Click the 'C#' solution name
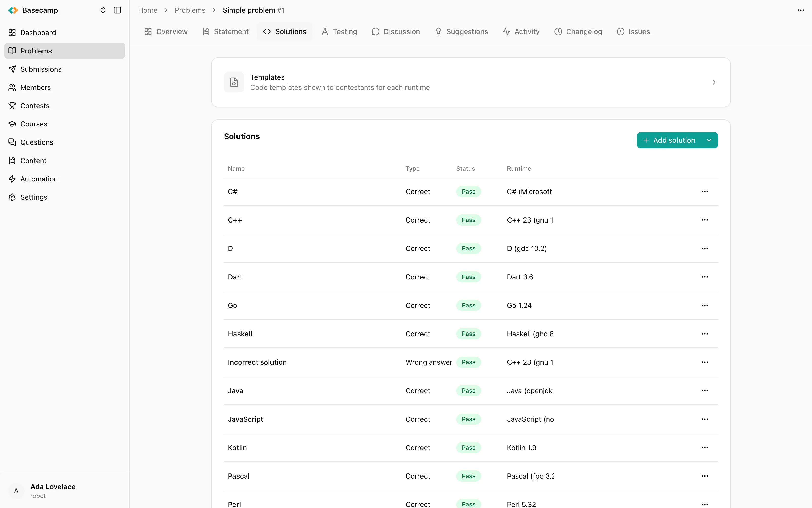Screen dimensions: 812x508 point(232,192)
